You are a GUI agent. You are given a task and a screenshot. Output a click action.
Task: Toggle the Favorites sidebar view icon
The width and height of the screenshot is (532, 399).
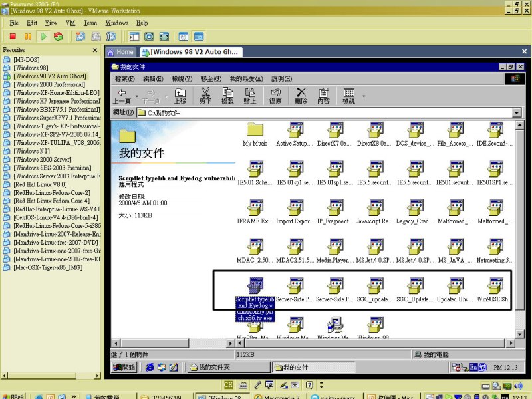click(134, 37)
